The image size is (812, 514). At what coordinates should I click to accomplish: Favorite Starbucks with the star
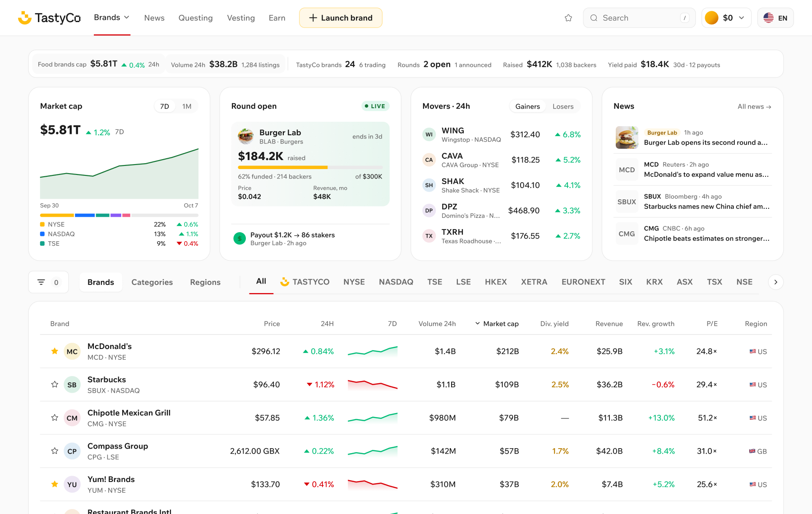(x=55, y=384)
